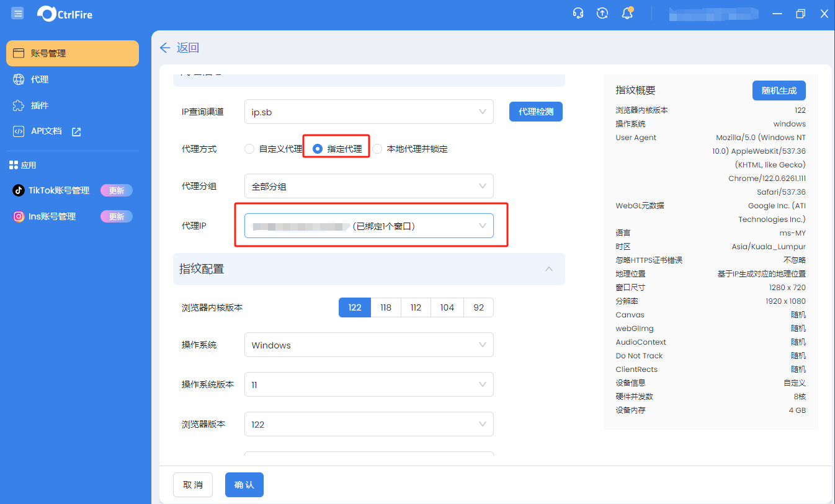Minimize the CtrlFire window
Image resolution: width=835 pixels, height=504 pixels.
[x=777, y=13]
